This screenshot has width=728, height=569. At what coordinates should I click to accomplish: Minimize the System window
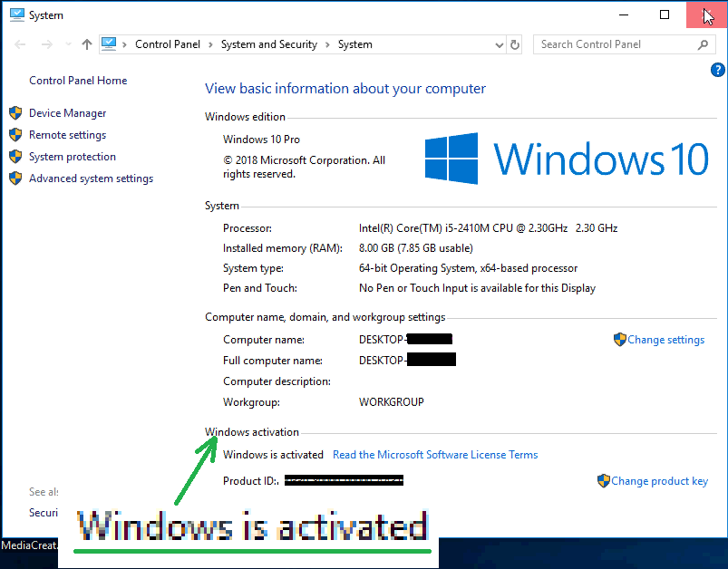[x=624, y=14]
